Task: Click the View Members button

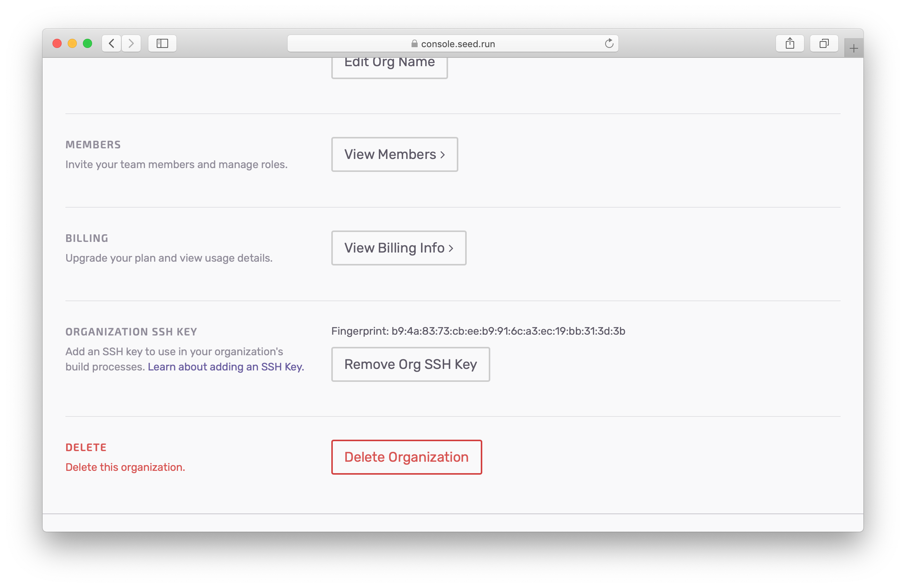Action: tap(394, 154)
